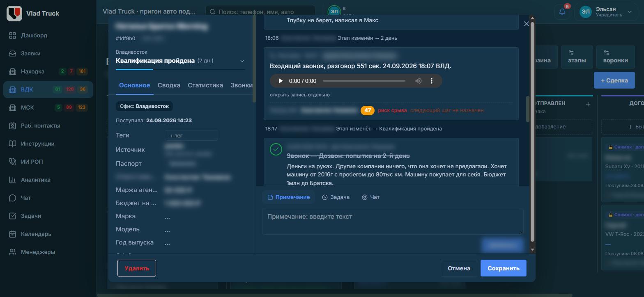Open the Дашборд sidebar item
The height and width of the screenshot is (297, 644).
(x=48, y=35)
